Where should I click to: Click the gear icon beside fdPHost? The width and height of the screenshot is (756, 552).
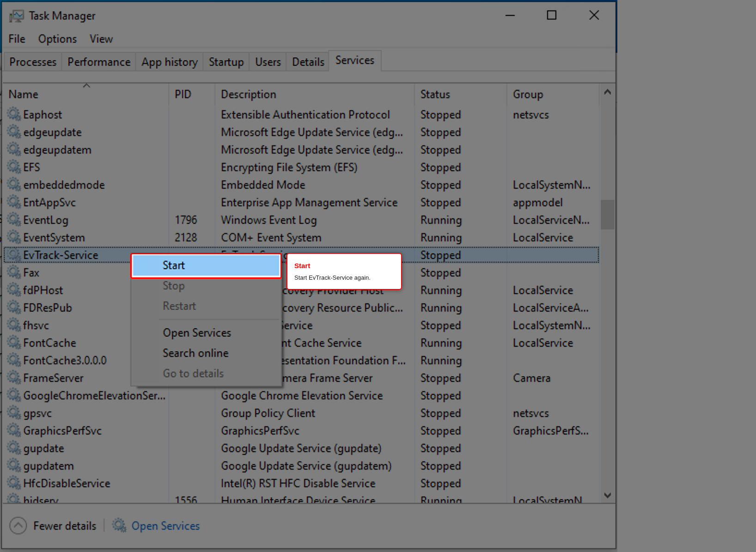tap(14, 290)
